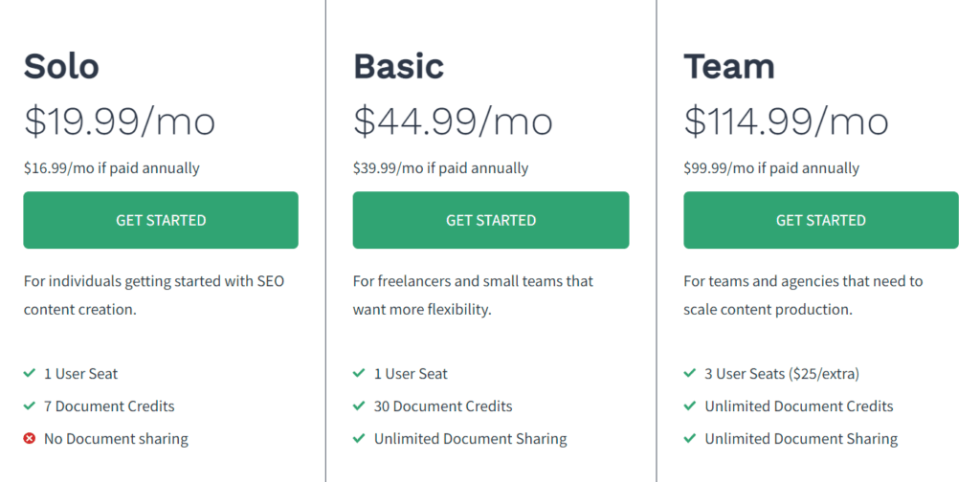This screenshot has height=482, width=980.
Task: Click the check icon next to 30 Document Credits
Action: pyautogui.click(x=359, y=406)
